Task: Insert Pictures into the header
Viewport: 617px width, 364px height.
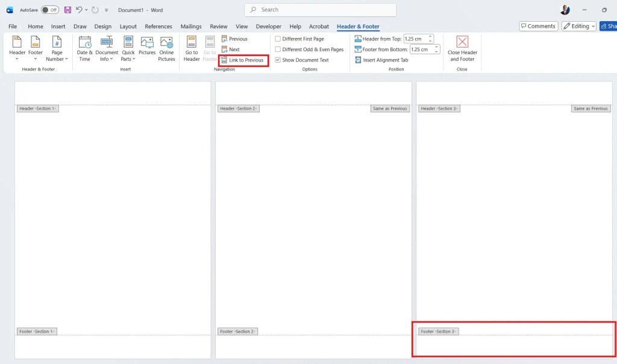Action: point(147,48)
